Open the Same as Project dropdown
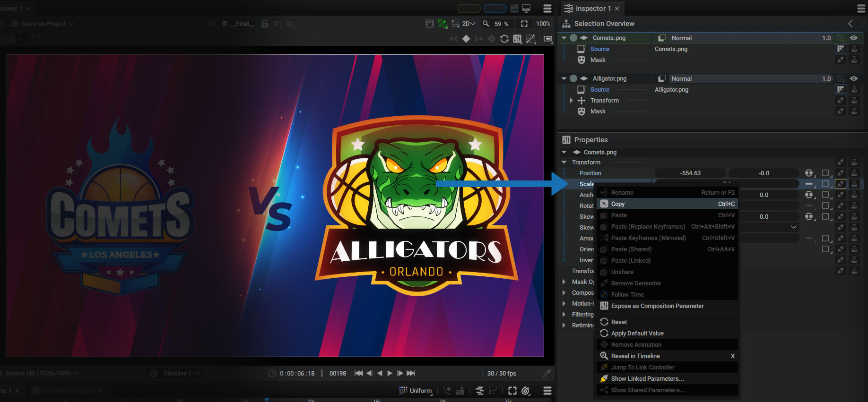Screen dimensions: 868x402 43,24
